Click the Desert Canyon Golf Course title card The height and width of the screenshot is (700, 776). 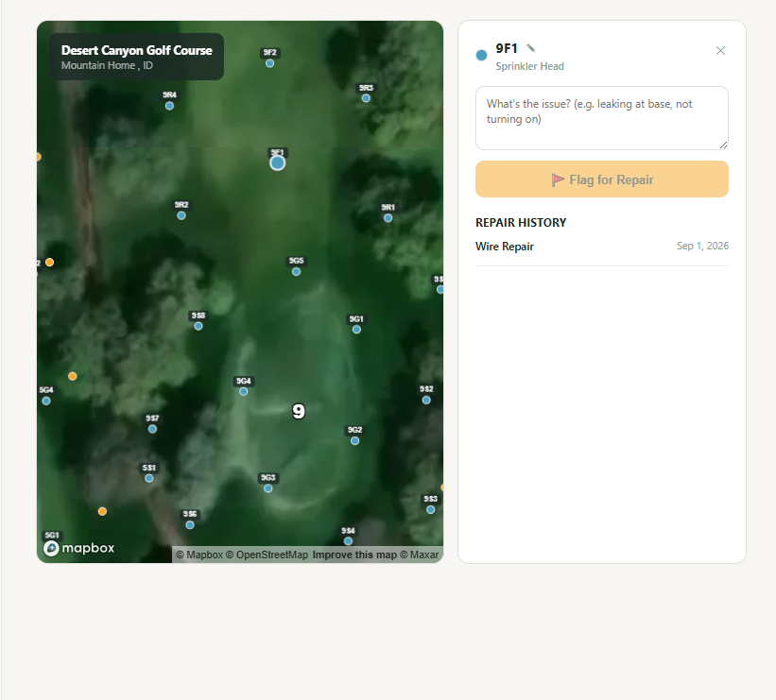pyautogui.click(x=137, y=57)
